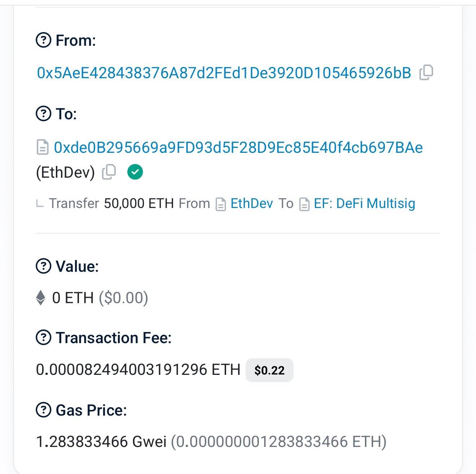Screen dimensions: 476x474
Task: Click the document icon before EF: DeFi Multisig
Action: (x=304, y=204)
